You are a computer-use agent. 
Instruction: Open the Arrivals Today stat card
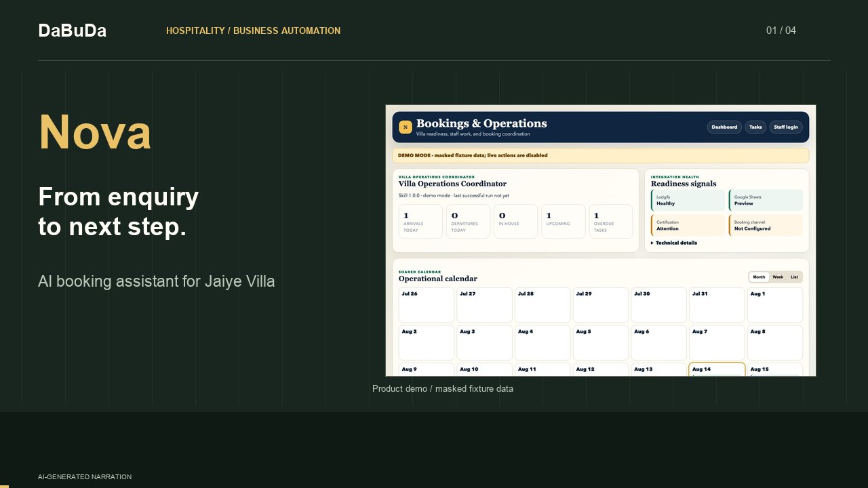click(420, 222)
